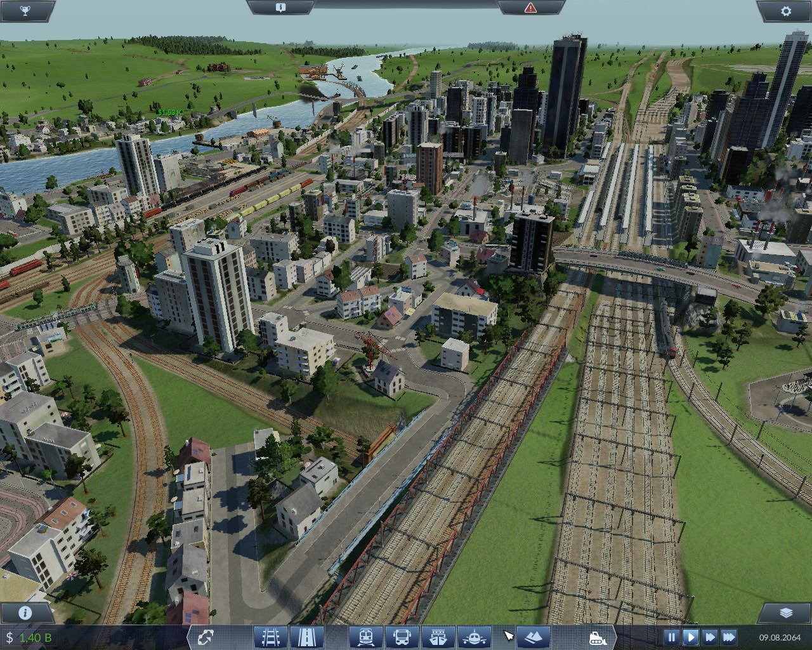
Task: Open the settings gear menu
Action: (x=786, y=11)
